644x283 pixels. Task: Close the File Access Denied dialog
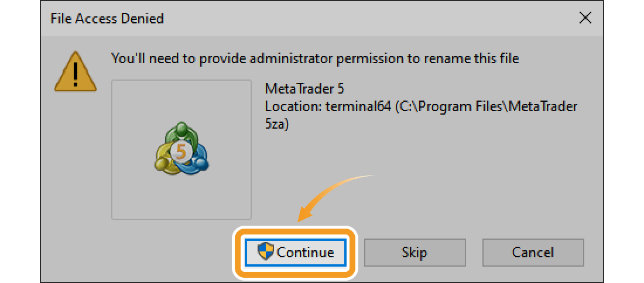[x=585, y=18]
